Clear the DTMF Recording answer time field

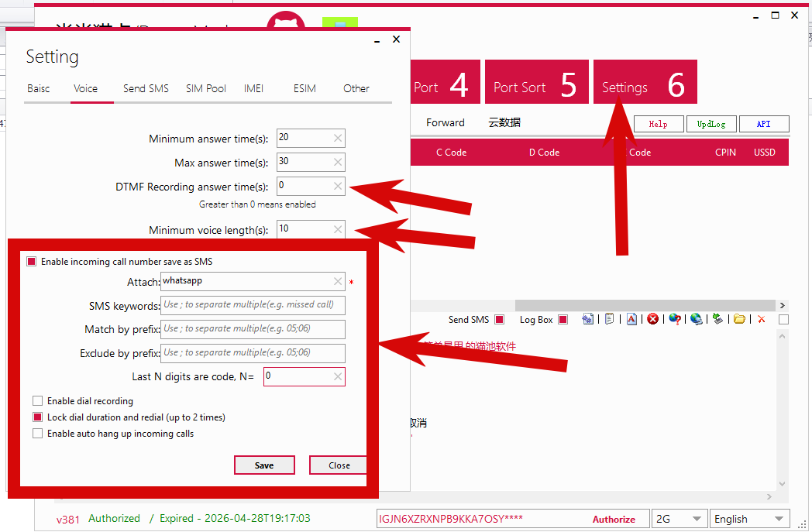[x=338, y=186]
